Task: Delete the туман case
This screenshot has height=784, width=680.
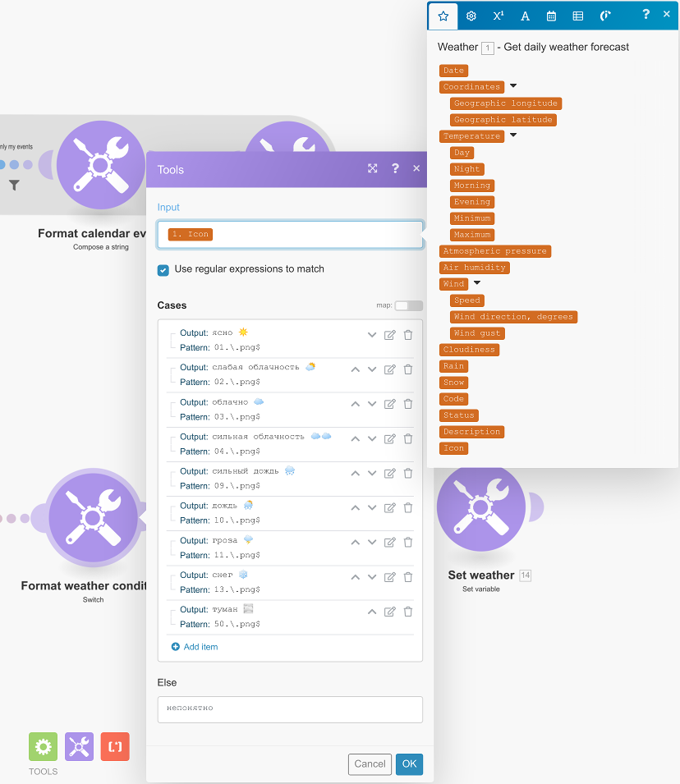Action: 408,612
